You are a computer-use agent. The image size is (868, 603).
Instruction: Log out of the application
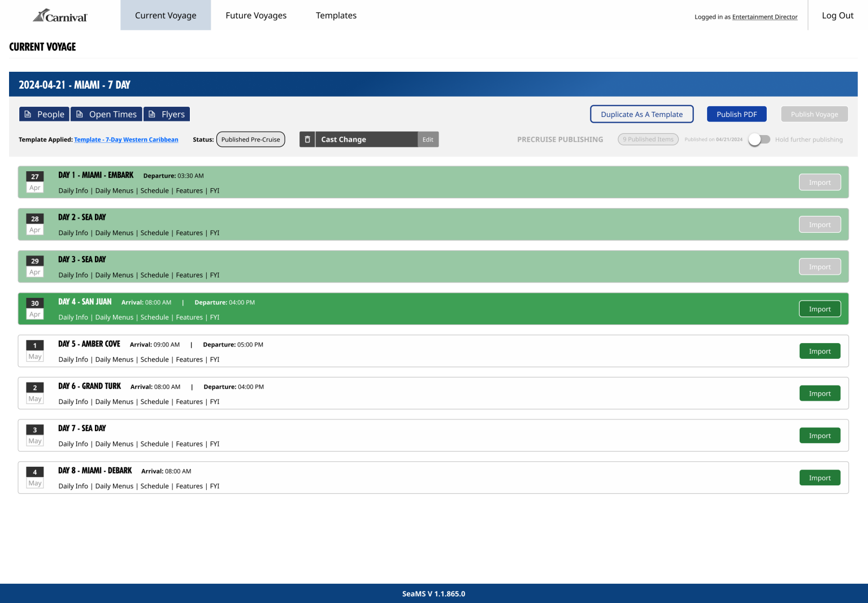coord(837,15)
